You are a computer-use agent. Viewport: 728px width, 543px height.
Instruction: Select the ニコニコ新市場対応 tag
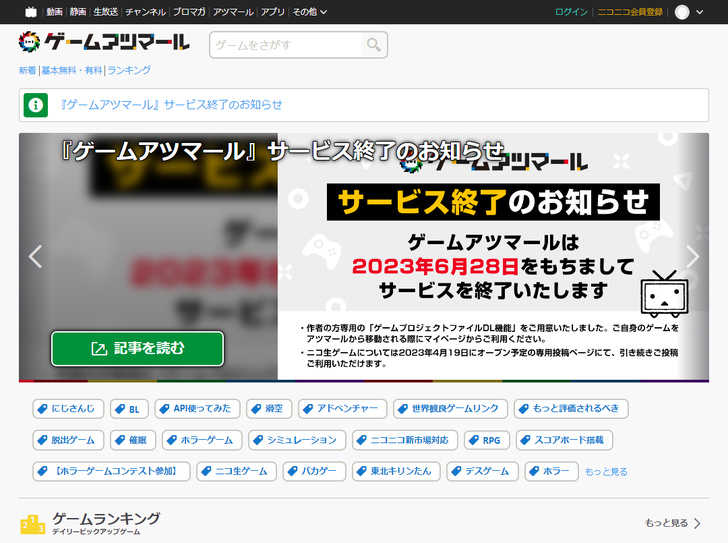[405, 440]
